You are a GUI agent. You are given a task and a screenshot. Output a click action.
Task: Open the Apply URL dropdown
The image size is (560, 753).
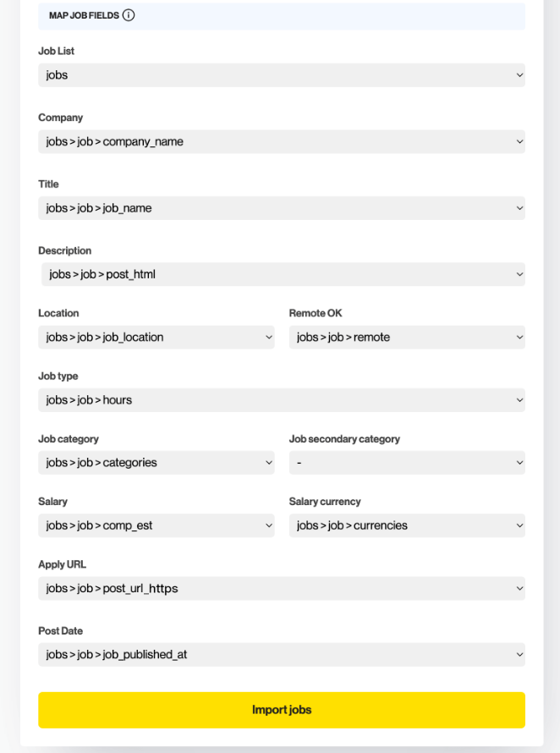(282, 588)
